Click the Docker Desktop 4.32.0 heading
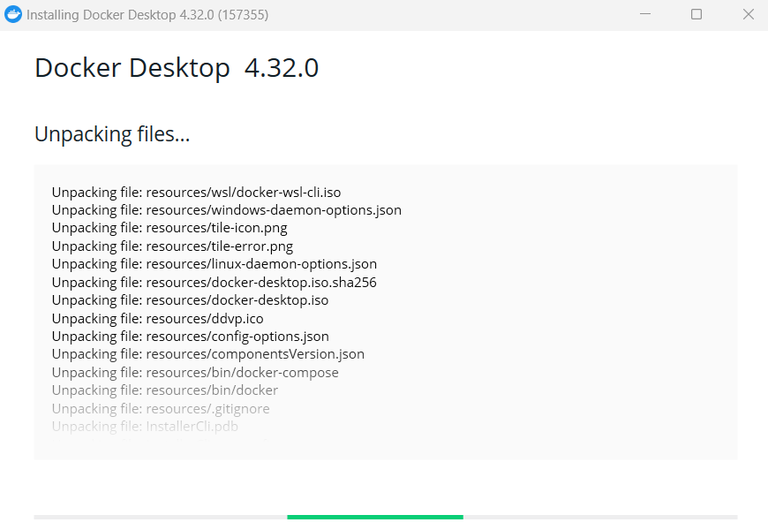The width and height of the screenshot is (768, 530). click(176, 68)
